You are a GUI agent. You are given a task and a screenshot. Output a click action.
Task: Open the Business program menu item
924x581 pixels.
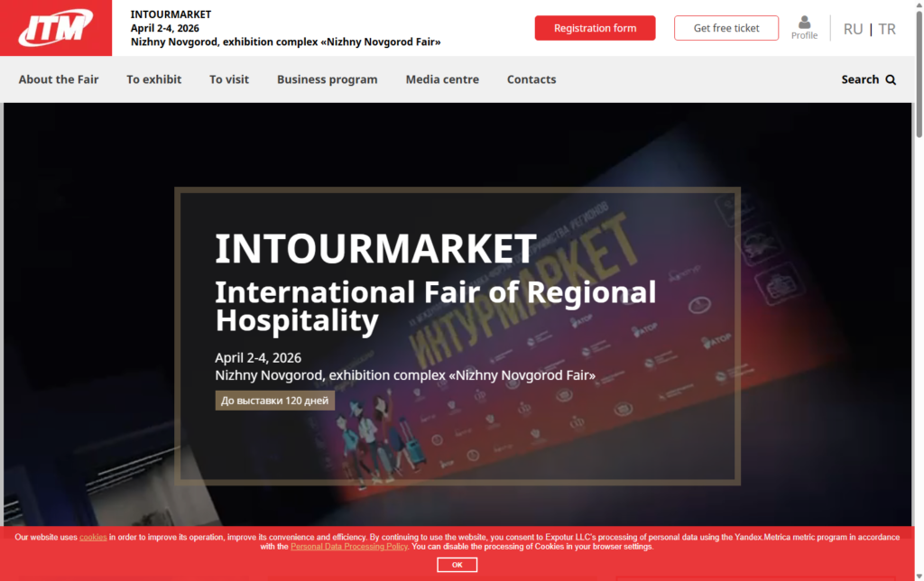click(327, 79)
